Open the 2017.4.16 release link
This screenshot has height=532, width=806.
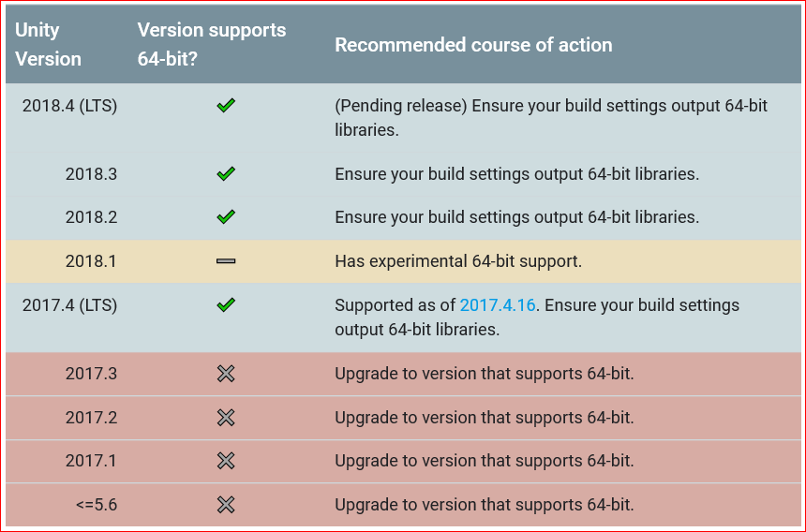pos(498,305)
